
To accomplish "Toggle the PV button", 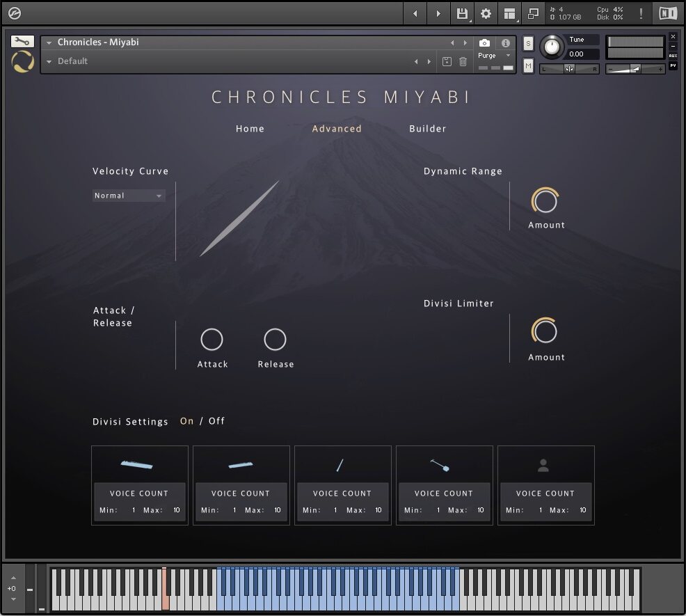I will click(673, 65).
